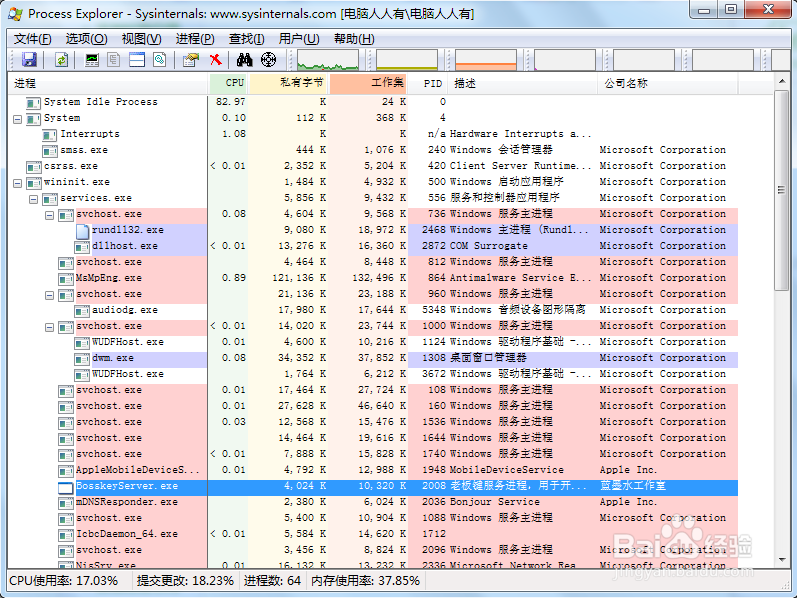Image resolution: width=797 pixels, height=598 pixels.
Task: Click the binoculars Find icon
Action: [244, 60]
